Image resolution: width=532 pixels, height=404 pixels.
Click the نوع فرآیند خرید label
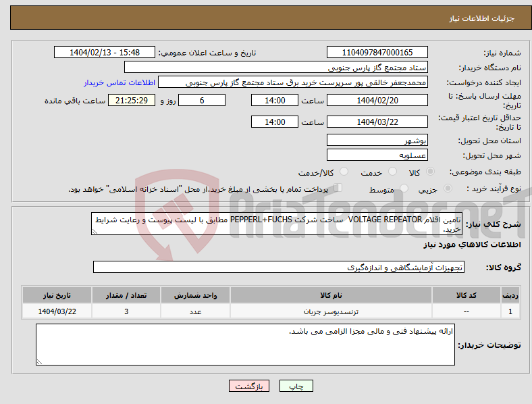point(494,188)
